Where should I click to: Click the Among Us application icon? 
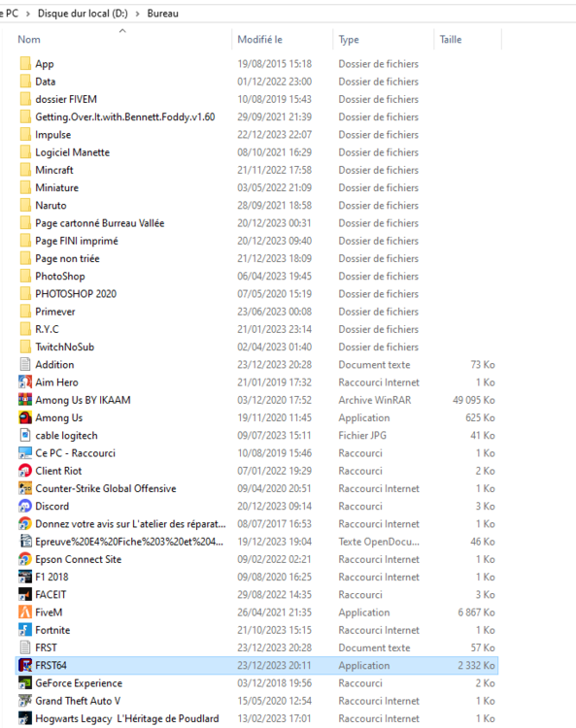point(25,417)
